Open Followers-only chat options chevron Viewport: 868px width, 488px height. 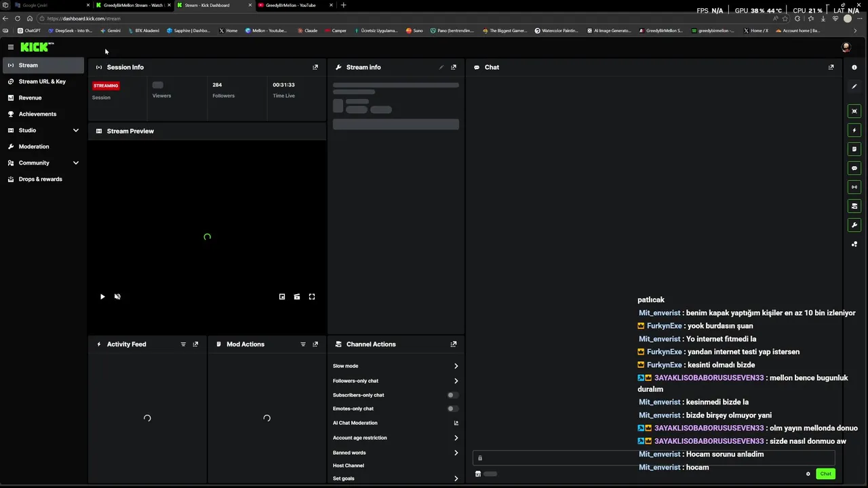(x=456, y=381)
